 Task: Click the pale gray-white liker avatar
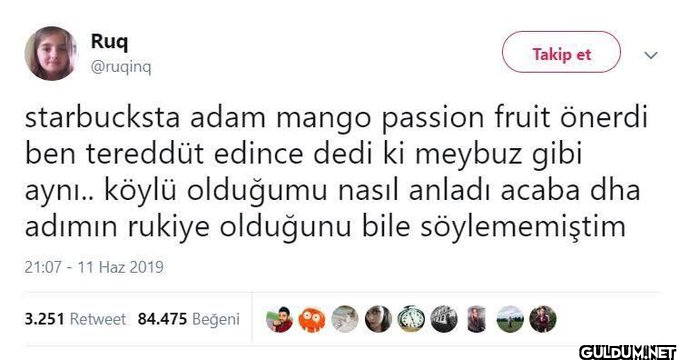(x=345, y=319)
